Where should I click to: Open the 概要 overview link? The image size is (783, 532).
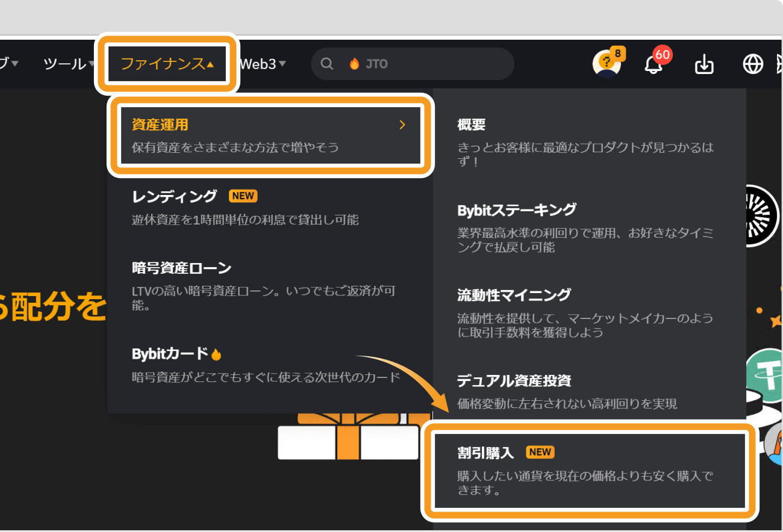pyautogui.click(x=471, y=125)
